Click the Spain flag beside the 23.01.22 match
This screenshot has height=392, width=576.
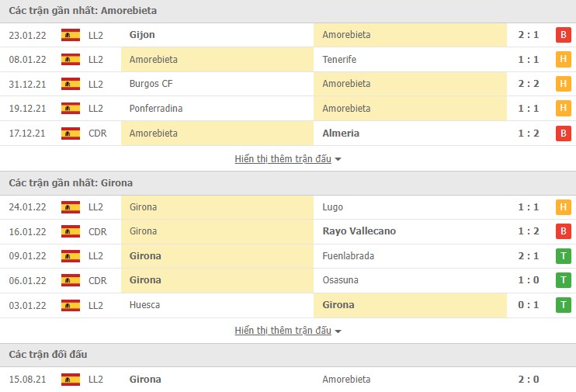[71, 35]
